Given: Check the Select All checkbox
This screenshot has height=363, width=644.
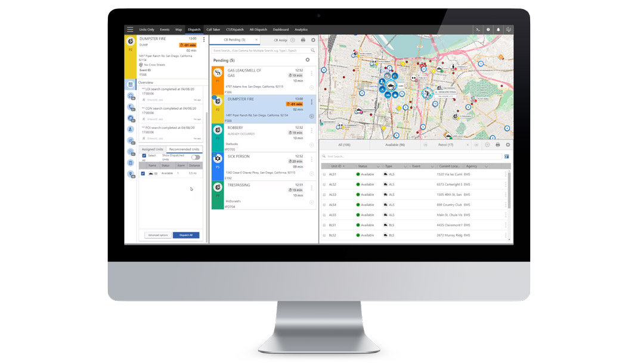Looking at the screenshot, I should click(144, 156).
